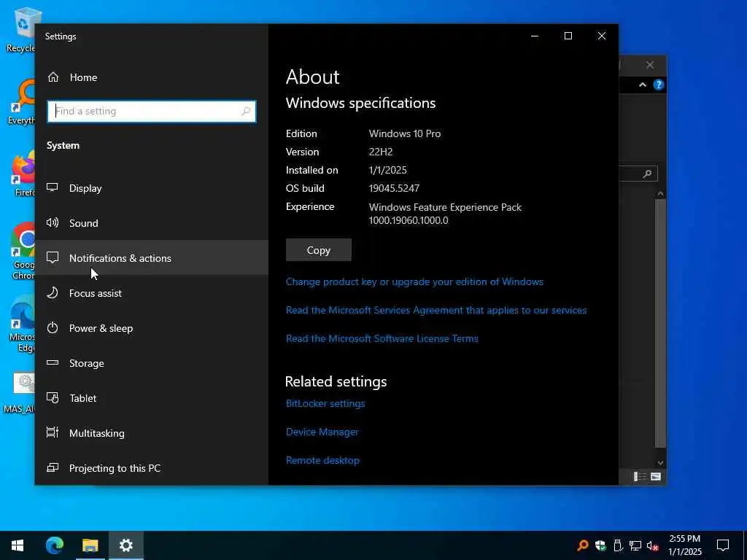Click Windows Feature Experience Pack text
Screen dimensions: 747x560
click(x=445, y=207)
